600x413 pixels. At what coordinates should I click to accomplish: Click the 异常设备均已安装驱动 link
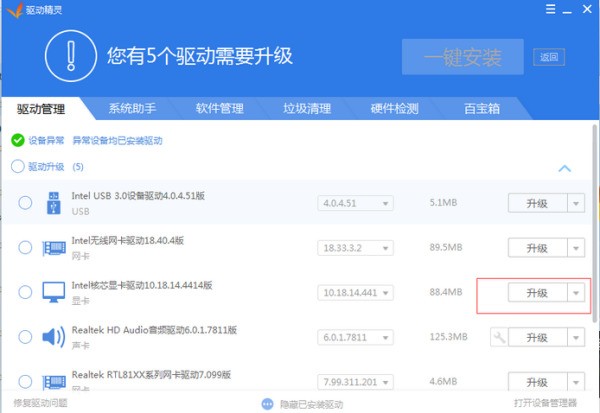[117, 141]
